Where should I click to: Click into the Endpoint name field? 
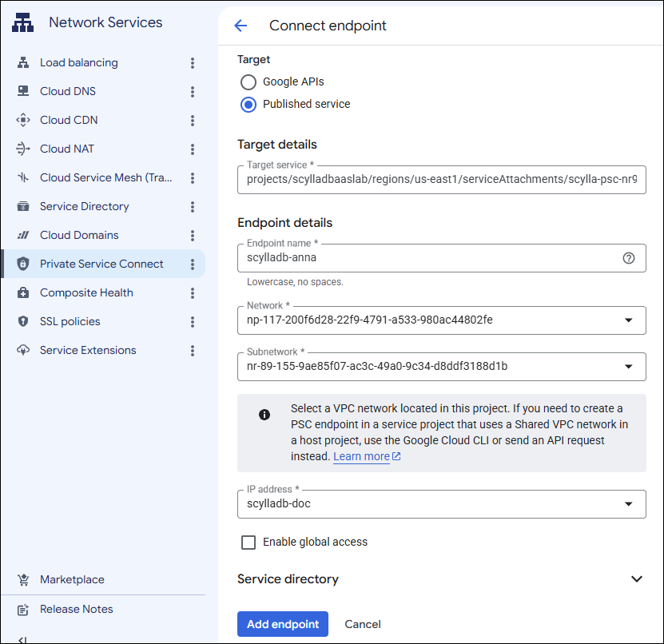pos(441,258)
